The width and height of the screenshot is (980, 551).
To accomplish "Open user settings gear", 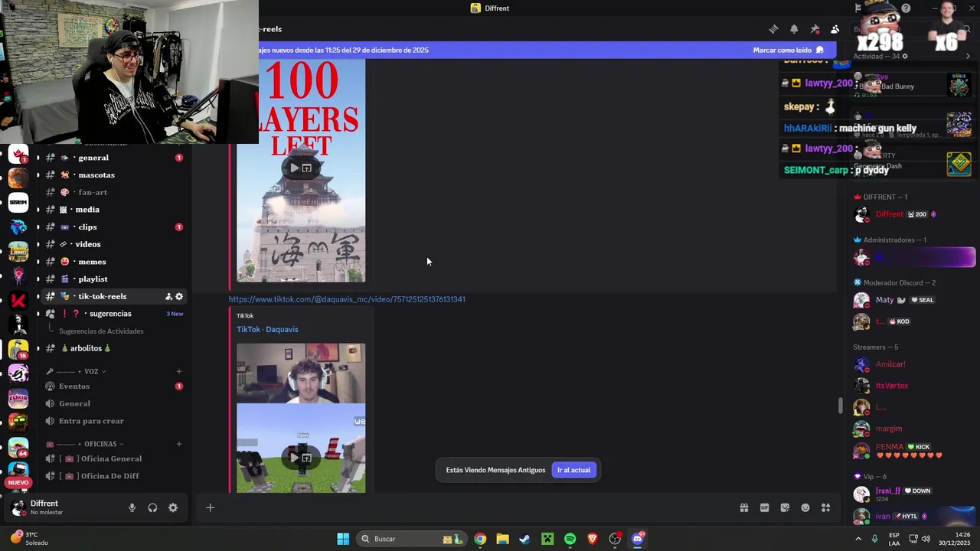I will click(173, 507).
